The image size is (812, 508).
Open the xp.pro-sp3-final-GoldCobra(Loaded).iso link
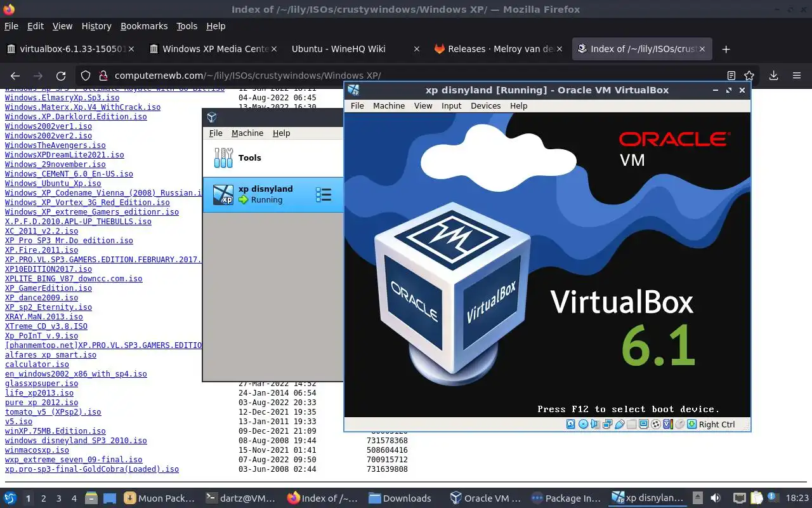click(92, 469)
